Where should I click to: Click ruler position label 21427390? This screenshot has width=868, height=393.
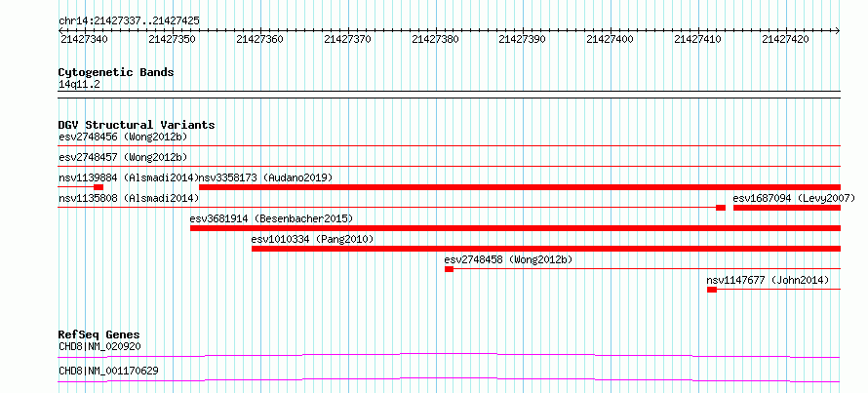(522, 39)
